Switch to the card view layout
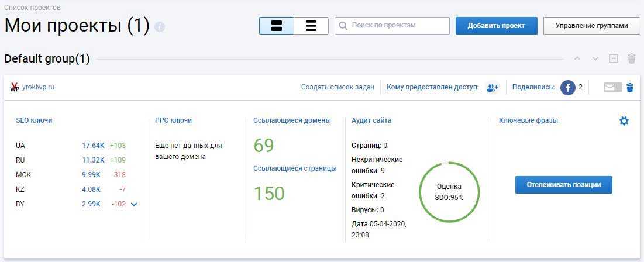 (277, 26)
